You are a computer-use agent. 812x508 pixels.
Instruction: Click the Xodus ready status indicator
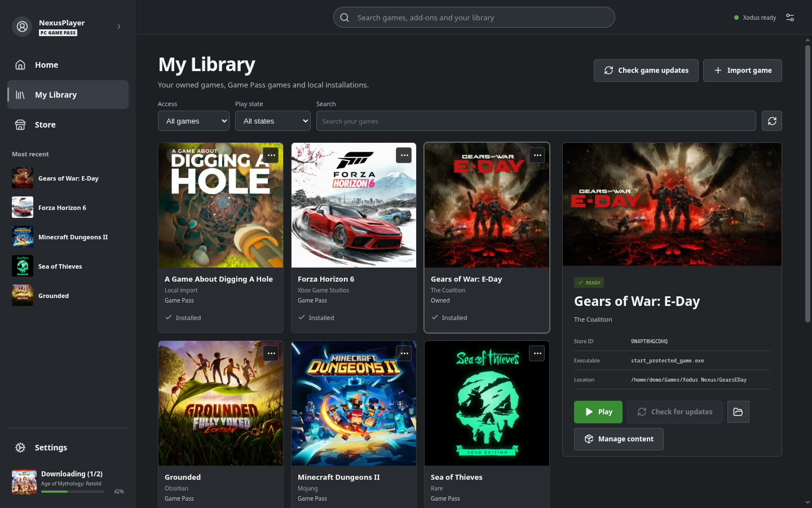755,17
